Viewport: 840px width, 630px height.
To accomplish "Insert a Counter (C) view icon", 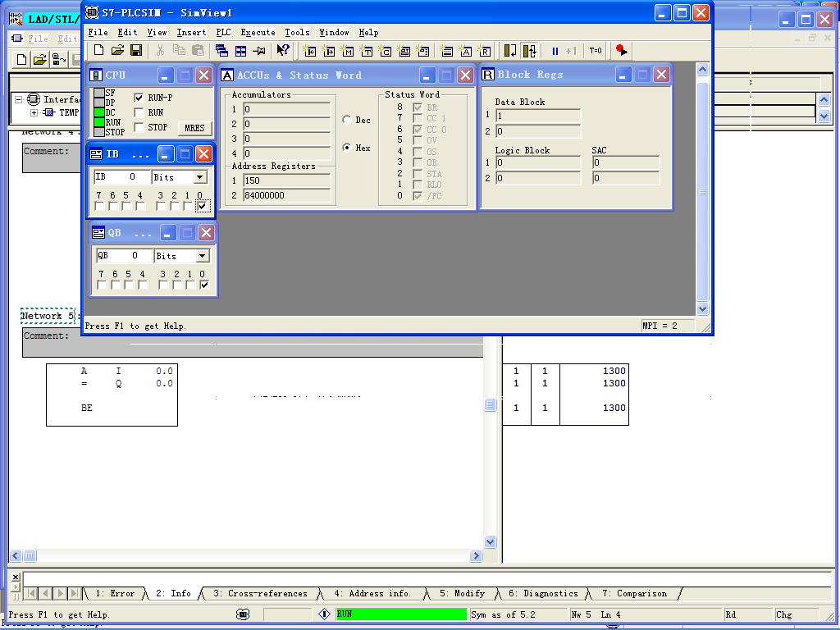I will pyautogui.click(x=386, y=51).
